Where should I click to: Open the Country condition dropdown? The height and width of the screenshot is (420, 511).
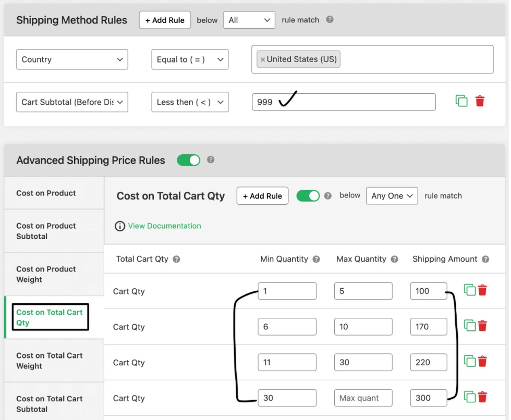(72, 59)
